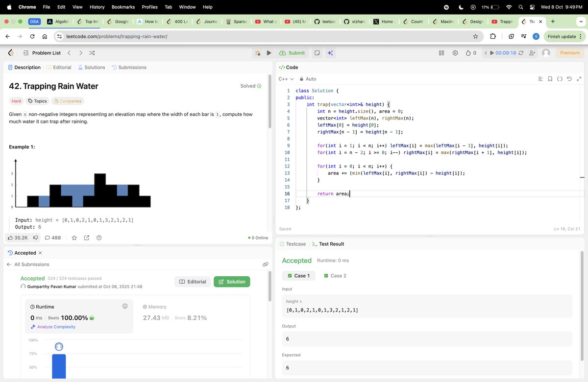Click the Hard difficulty tag
This screenshot has height=382, width=588.
(x=16, y=101)
